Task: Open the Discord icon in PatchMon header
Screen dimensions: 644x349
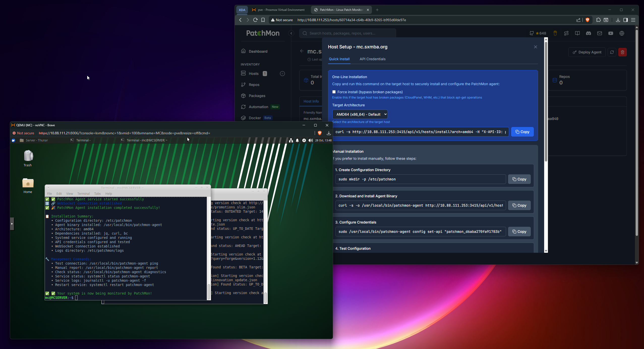Action: 589,33
